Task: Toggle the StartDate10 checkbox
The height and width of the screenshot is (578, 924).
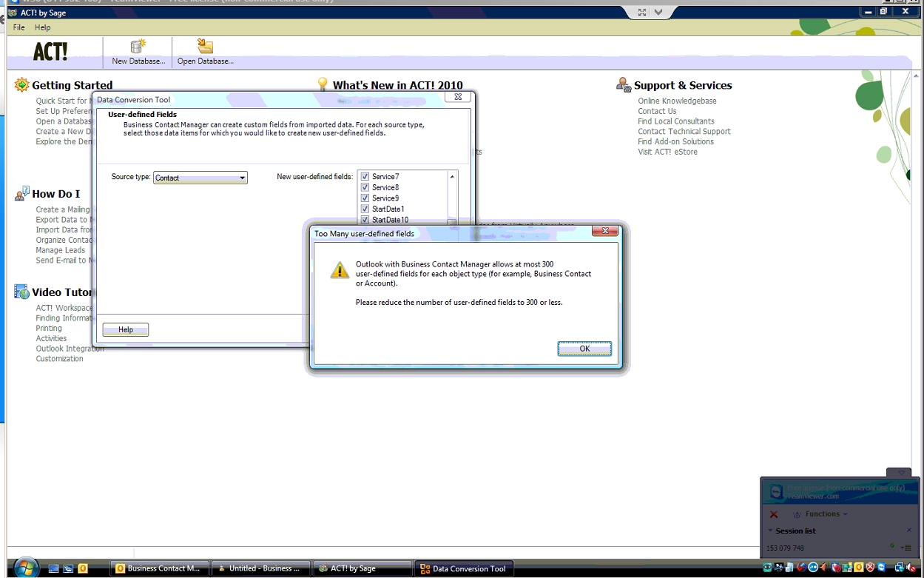Action: [x=365, y=220]
